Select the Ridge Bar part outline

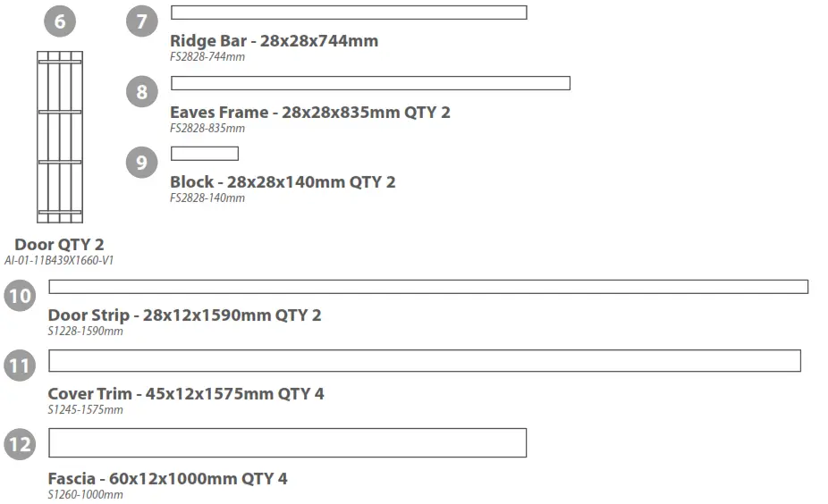(x=348, y=13)
